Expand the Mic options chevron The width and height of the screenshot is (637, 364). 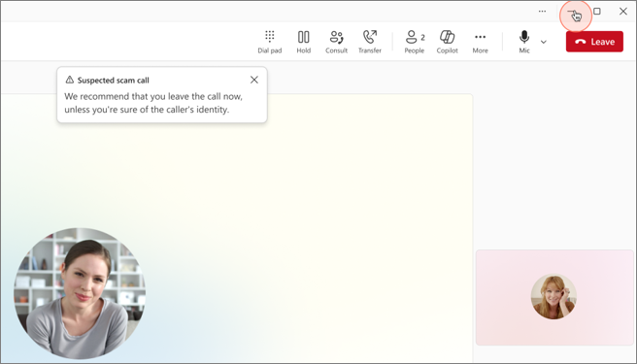544,42
